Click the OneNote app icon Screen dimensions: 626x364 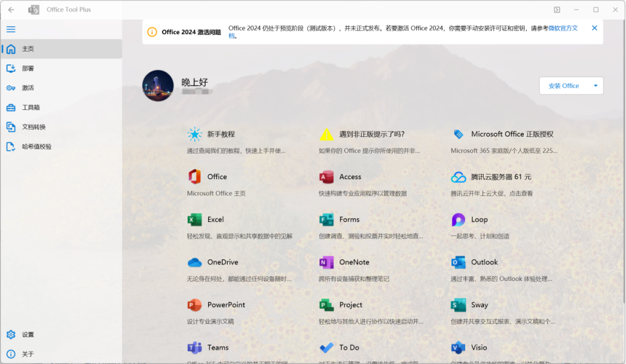click(326, 262)
